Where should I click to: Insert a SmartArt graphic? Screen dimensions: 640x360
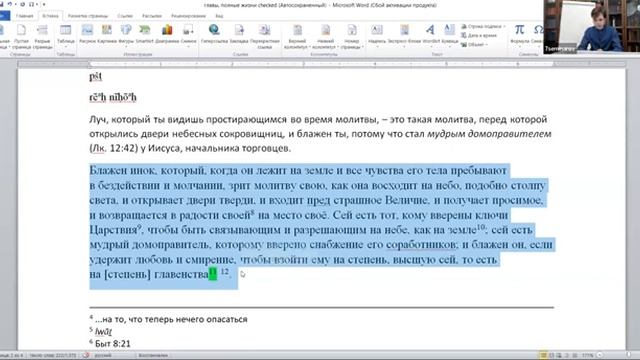(144, 33)
